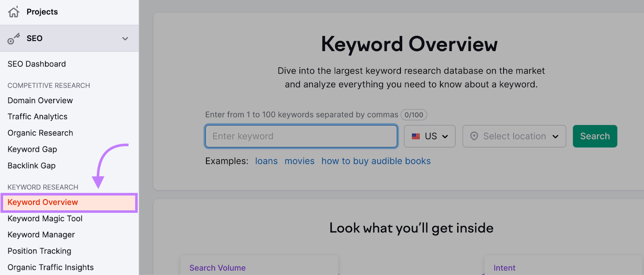Open SEO Dashboard in the sidebar

coord(37,64)
